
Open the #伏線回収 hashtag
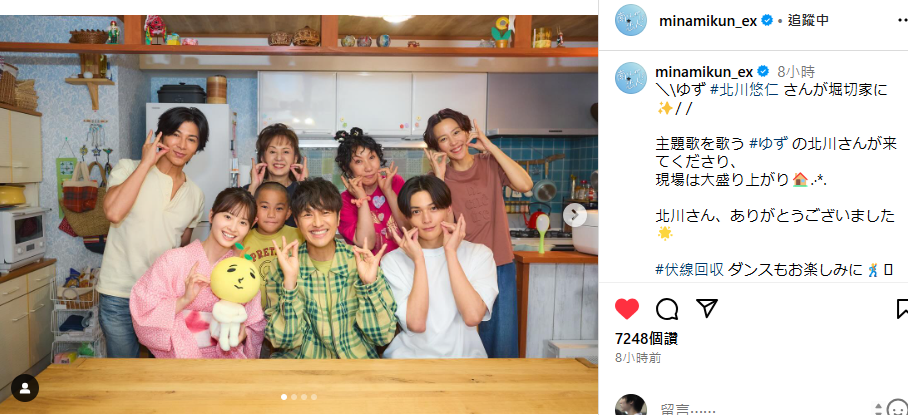(x=690, y=269)
